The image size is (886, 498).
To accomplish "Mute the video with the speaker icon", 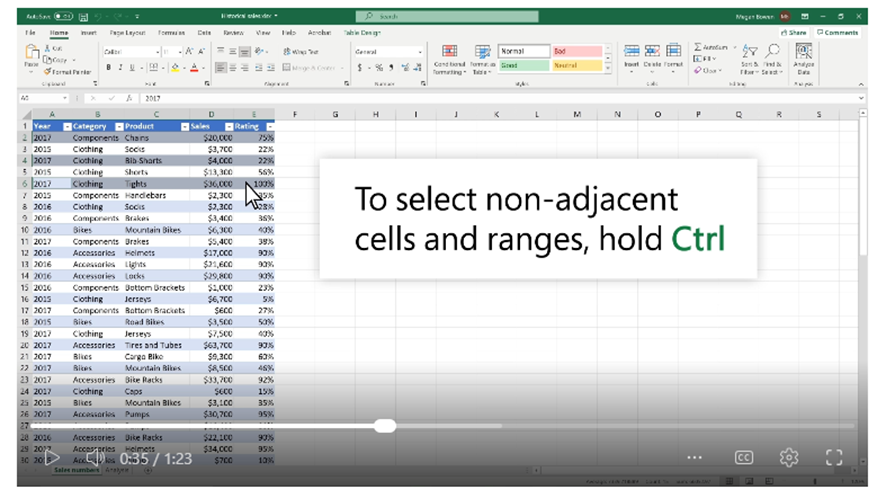I will coord(95,458).
